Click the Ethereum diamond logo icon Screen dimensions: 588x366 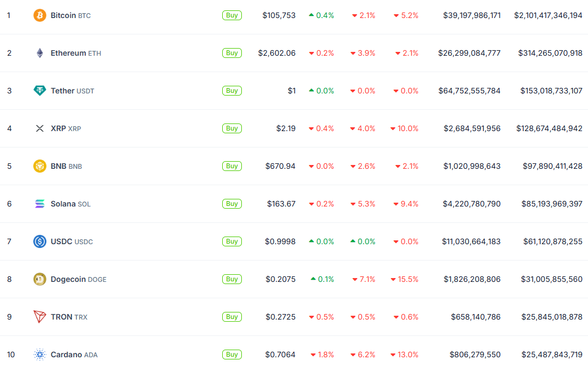pos(40,53)
